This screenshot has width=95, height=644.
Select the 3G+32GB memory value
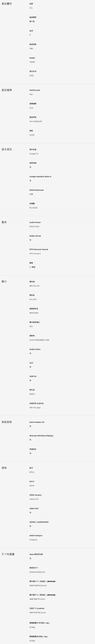33,208
